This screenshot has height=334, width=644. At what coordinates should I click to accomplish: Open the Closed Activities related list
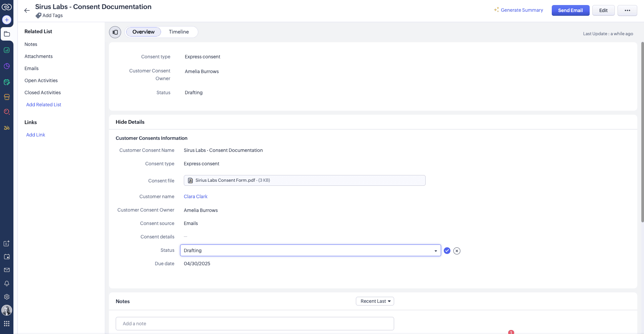tap(43, 93)
